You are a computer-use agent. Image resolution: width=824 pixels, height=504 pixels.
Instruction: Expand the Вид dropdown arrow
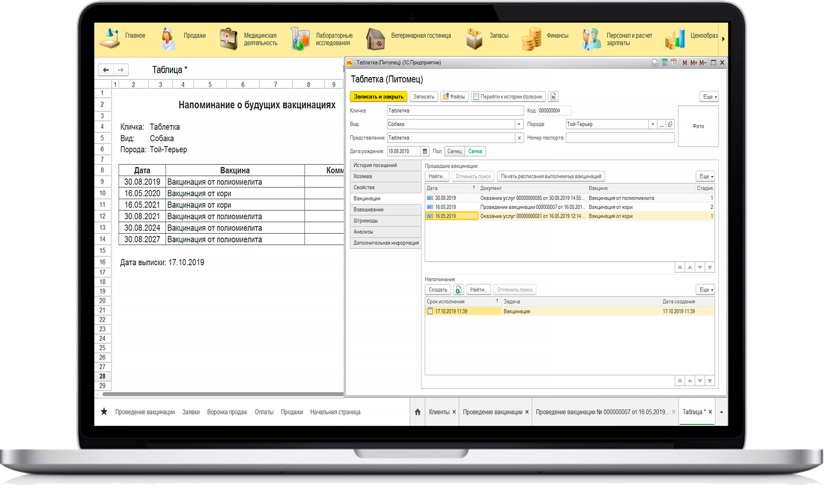point(519,124)
